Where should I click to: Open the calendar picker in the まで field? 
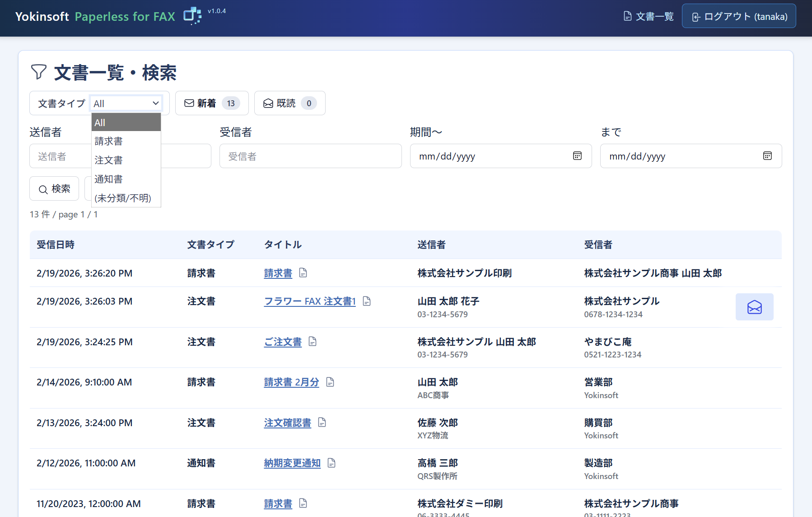(767, 156)
